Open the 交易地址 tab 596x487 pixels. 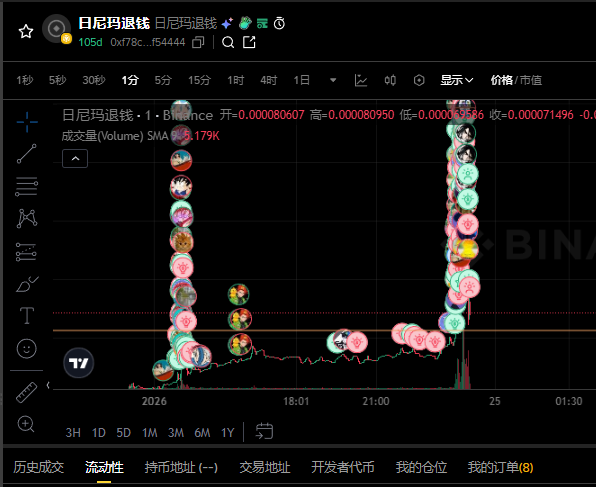point(265,467)
